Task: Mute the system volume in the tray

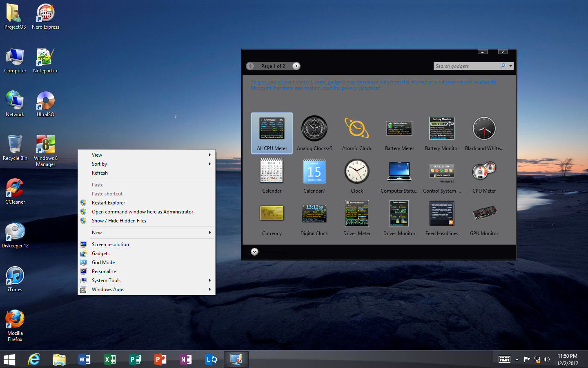Action: coord(547,359)
